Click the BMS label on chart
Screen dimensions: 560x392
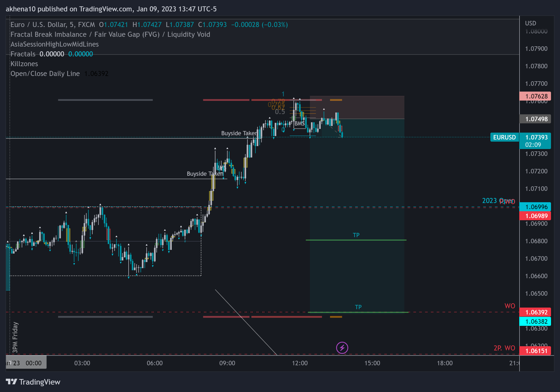click(300, 123)
